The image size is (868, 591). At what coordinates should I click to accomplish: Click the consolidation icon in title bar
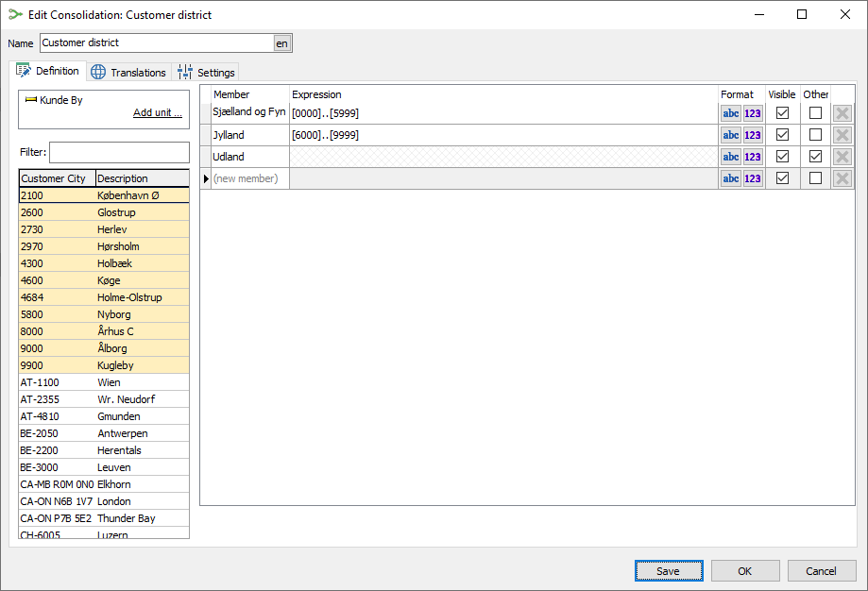pos(15,14)
